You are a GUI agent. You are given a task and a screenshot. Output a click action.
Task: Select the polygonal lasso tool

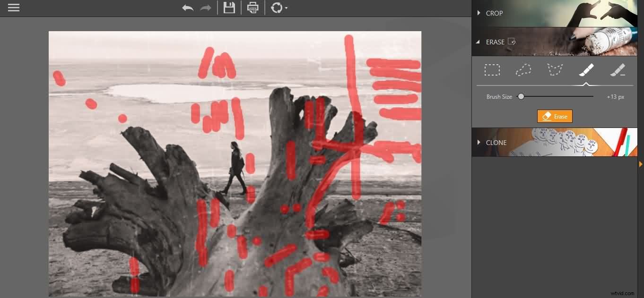pyautogui.click(x=554, y=69)
